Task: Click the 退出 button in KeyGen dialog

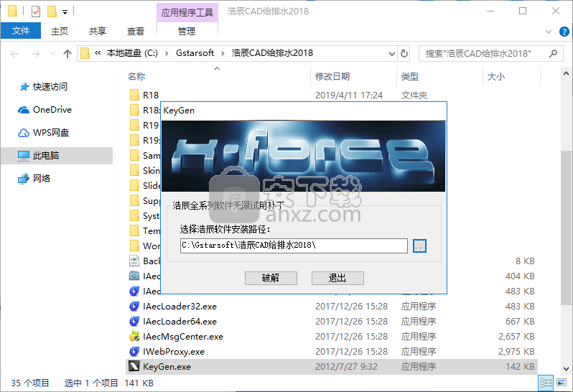Action: coord(337,278)
